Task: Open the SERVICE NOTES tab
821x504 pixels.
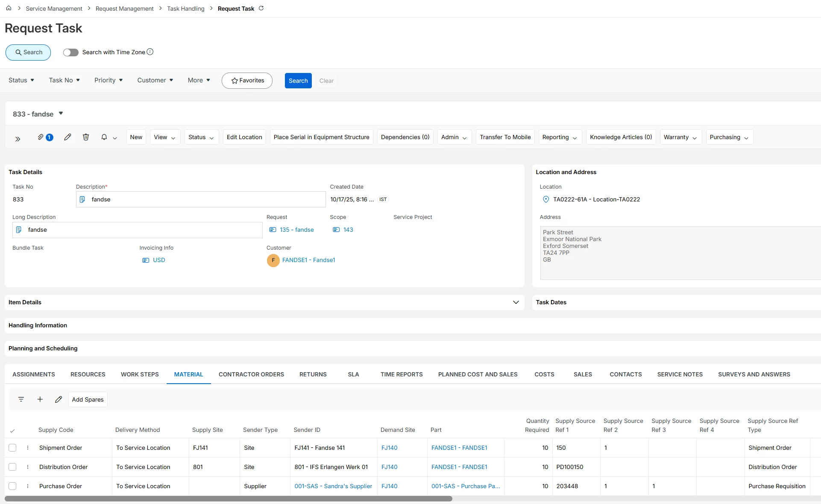Action: (680, 374)
